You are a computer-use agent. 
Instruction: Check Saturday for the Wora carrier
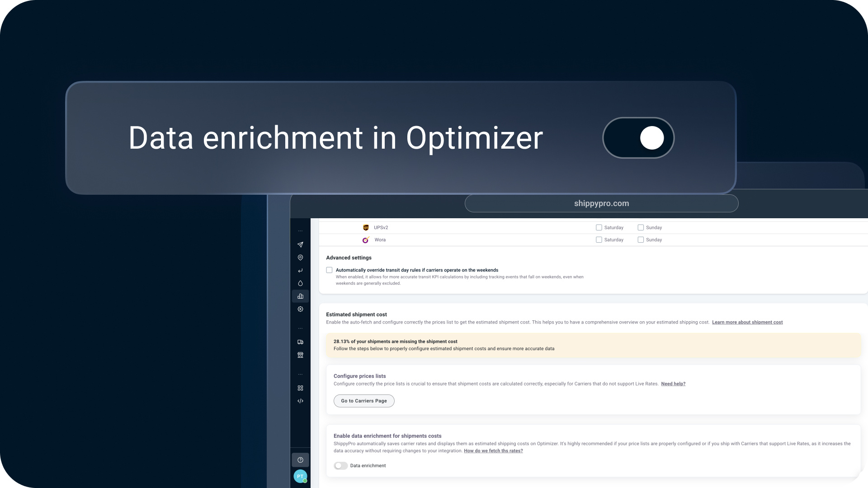[599, 240]
